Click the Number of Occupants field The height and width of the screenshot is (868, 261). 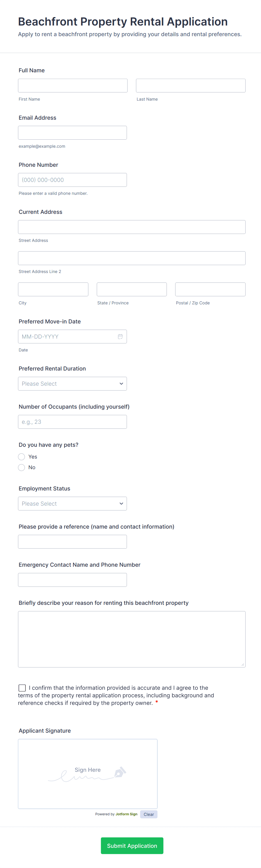click(x=72, y=422)
